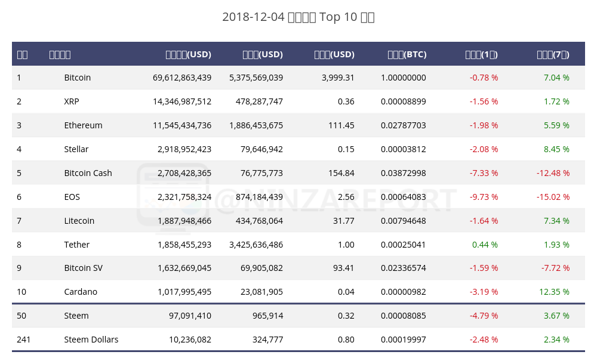Select BTC price 0.00025041 for Tether
Screen dimensions: 597x364
point(403,245)
